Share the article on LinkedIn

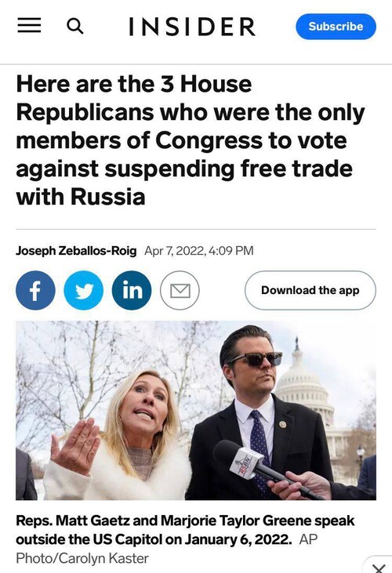pos(132,291)
